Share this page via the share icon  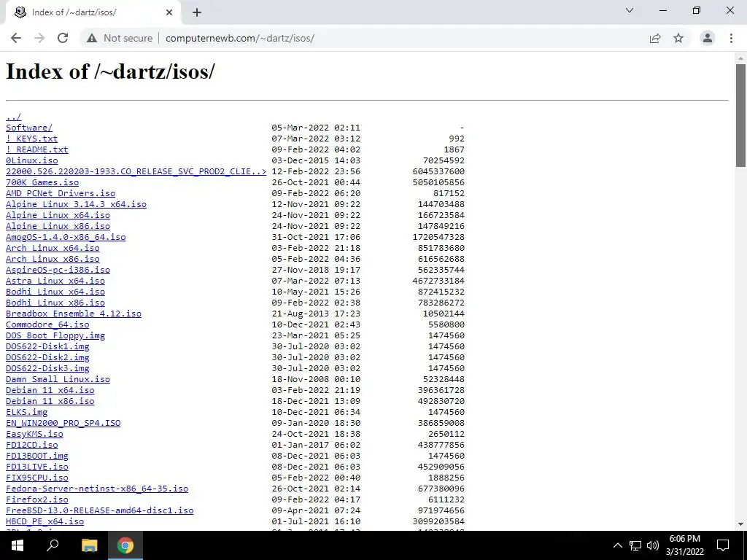[655, 38]
